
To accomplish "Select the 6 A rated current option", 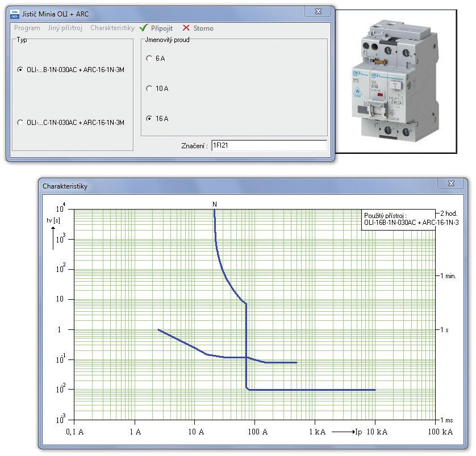I will tap(156, 58).
